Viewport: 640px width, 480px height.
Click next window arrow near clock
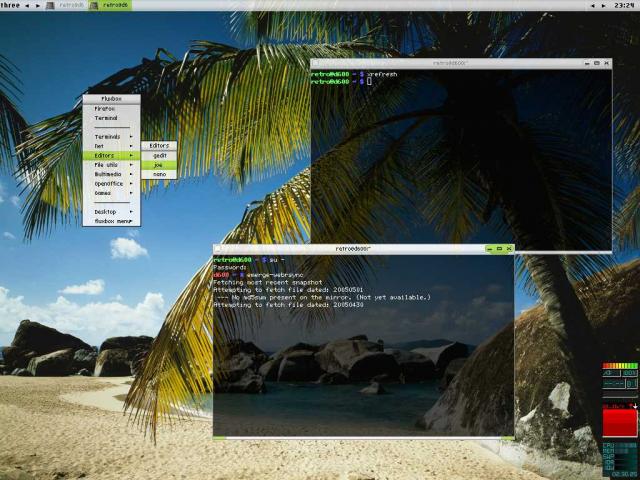point(604,6)
